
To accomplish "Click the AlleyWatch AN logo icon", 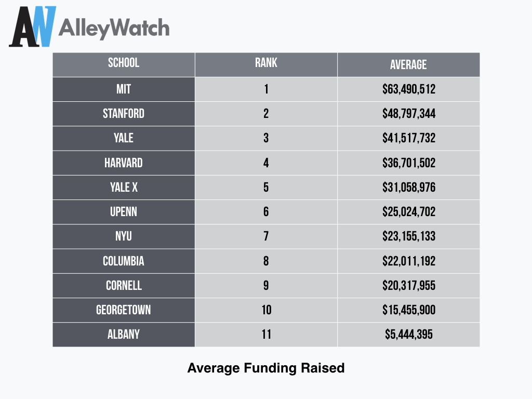I will tap(32, 28).
